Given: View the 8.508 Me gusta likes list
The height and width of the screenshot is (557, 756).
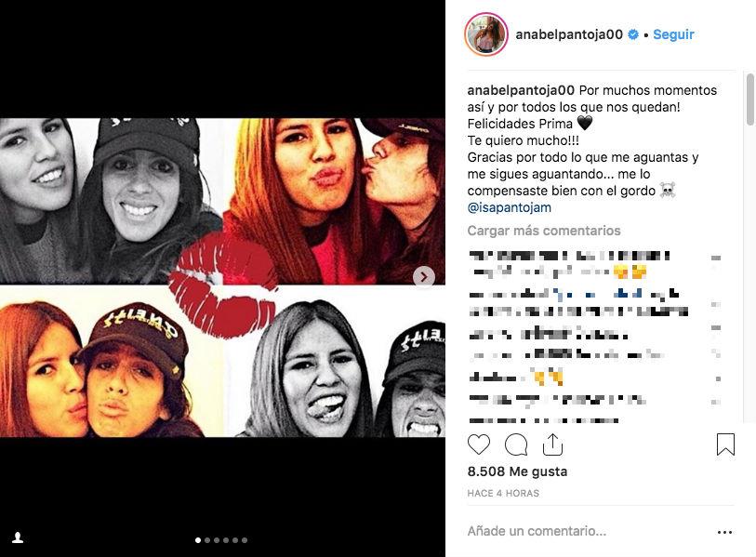Looking at the screenshot, I should click(x=517, y=471).
